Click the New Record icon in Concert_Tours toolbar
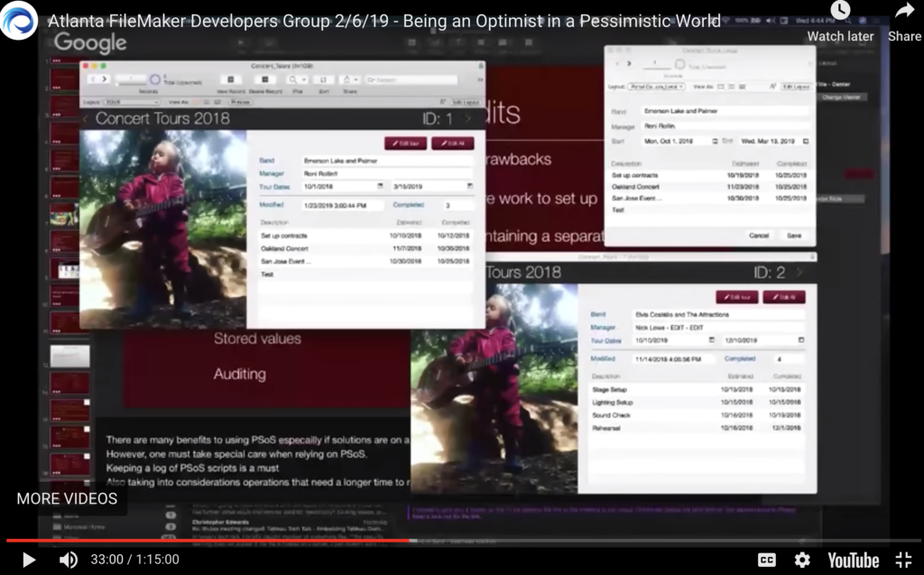 (230, 79)
